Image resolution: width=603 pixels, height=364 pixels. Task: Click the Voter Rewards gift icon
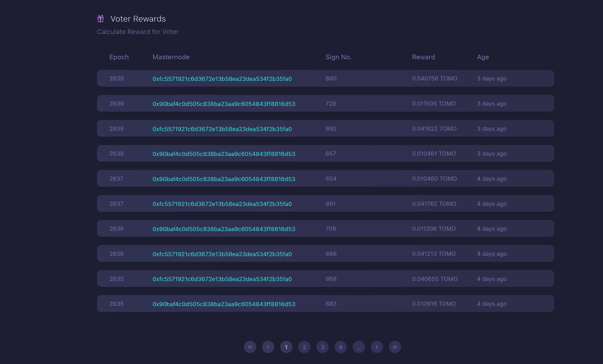(x=100, y=19)
